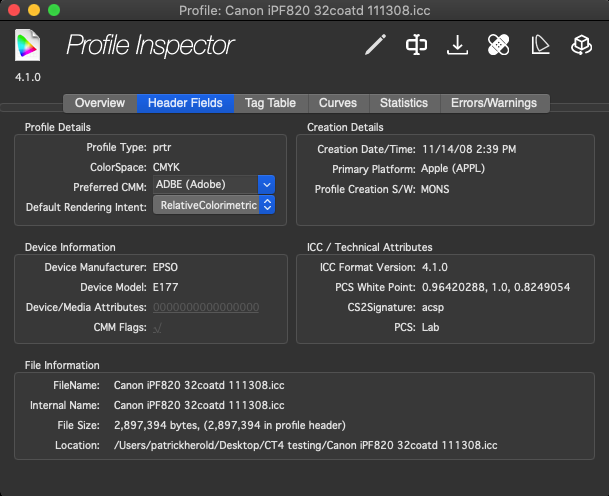Open the Tag Table tab
This screenshot has width=609, height=496.
271,103
